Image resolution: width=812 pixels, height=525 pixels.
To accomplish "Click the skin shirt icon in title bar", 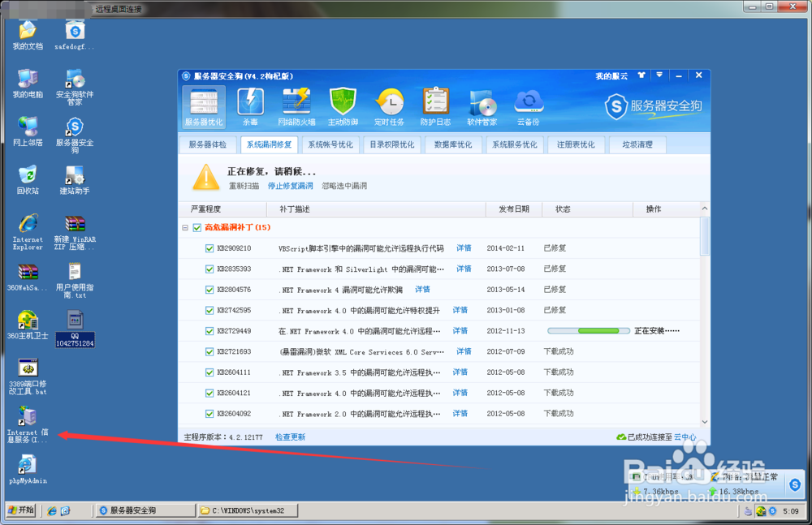I will tap(641, 75).
